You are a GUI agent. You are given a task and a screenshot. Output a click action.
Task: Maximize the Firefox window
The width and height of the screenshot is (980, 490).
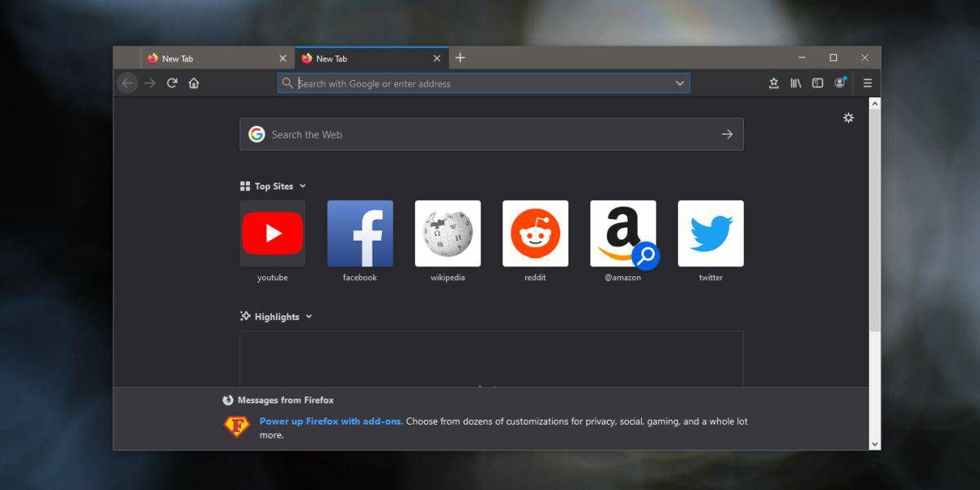[x=833, y=58]
